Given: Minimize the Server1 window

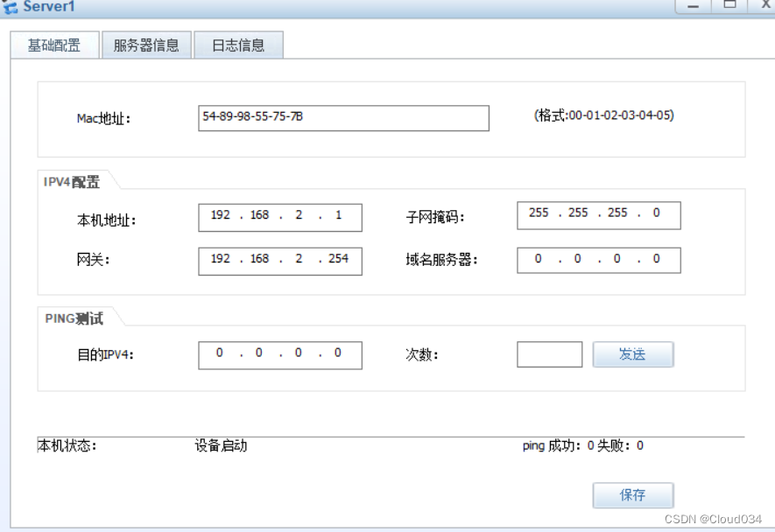Looking at the screenshot, I should coord(693,6).
